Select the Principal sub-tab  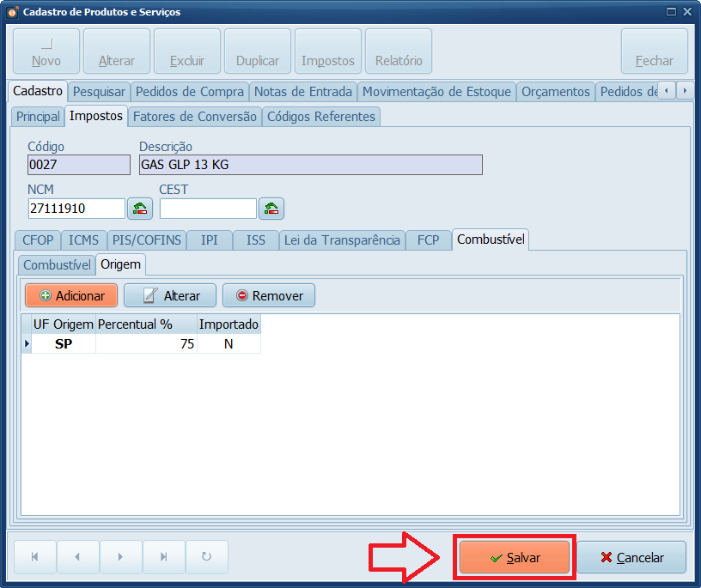(38, 117)
